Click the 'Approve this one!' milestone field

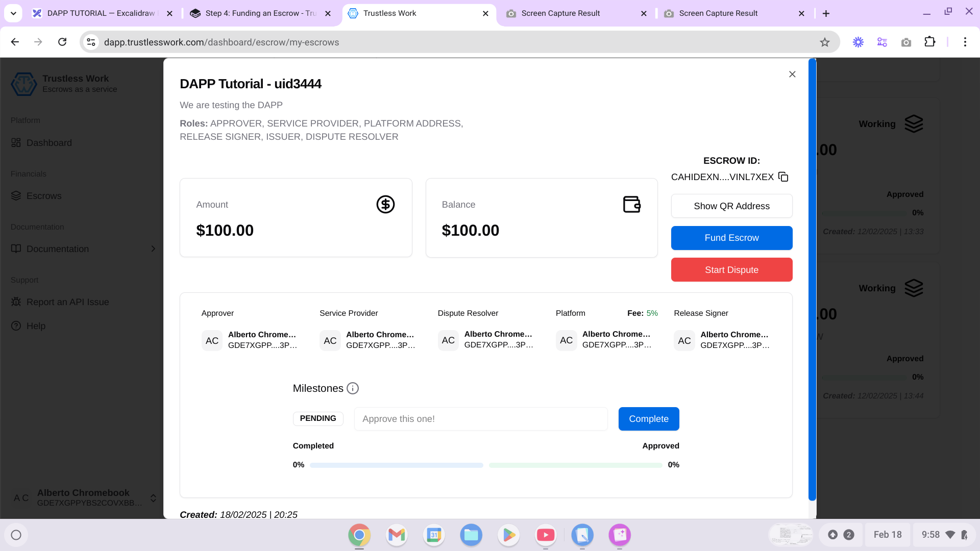(x=480, y=419)
